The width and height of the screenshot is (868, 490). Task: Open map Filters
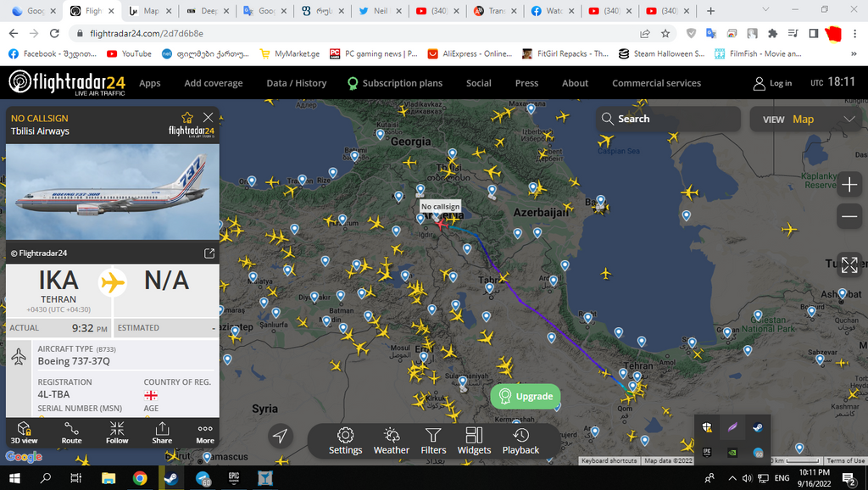(433, 442)
